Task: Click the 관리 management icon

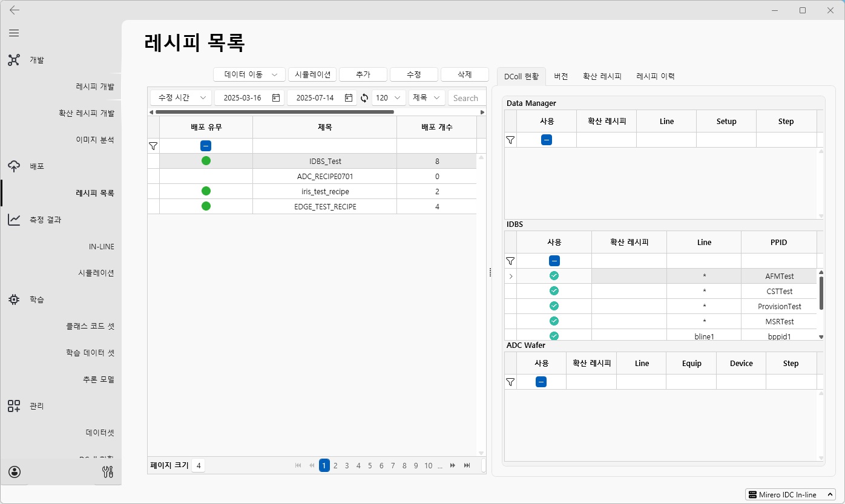Action: tap(14, 405)
